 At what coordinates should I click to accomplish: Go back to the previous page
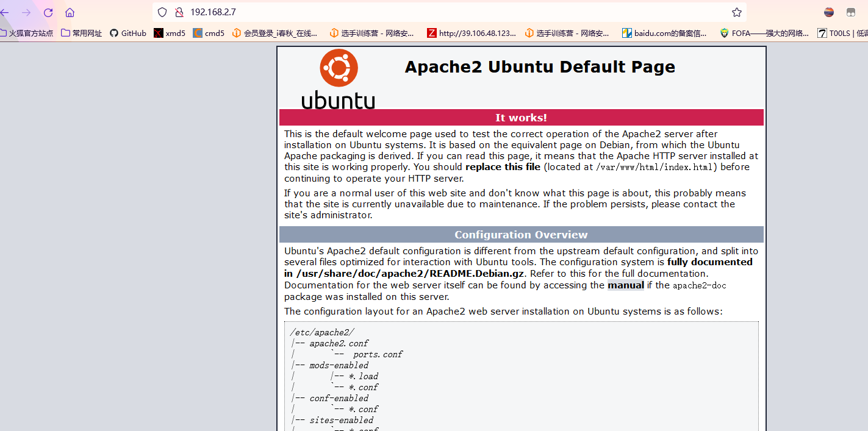[6, 11]
